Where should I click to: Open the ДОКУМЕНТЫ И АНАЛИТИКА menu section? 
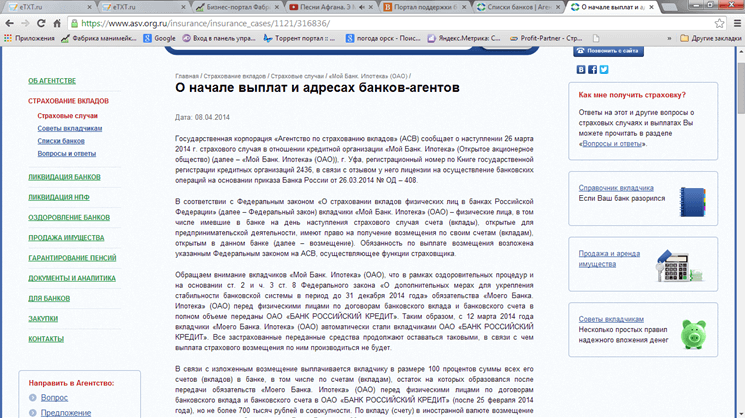pyautogui.click(x=72, y=278)
